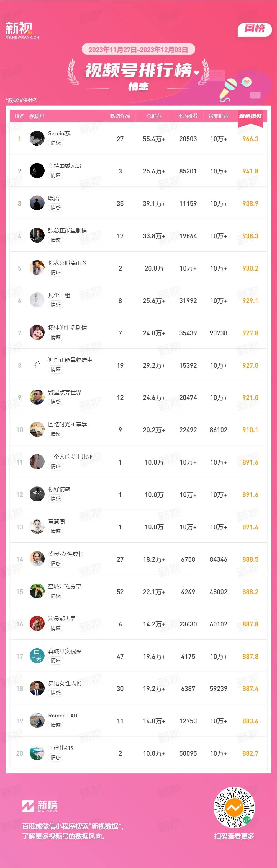Click the 王建伟419 avatar
The height and width of the screenshot is (868, 277).
pyautogui.click(x=37, y=753)
